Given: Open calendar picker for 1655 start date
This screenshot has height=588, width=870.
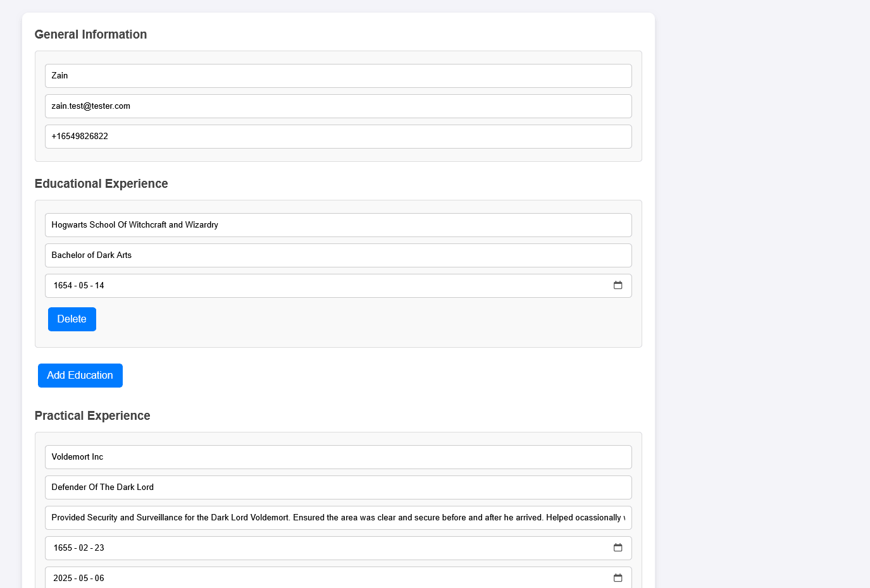Looking at the screenshot, I should click(x=618, y=548).
